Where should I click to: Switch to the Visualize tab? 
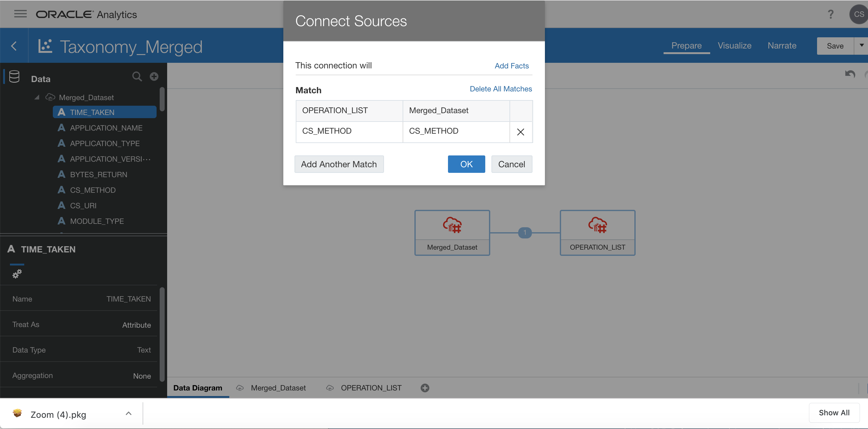click(734, 45)
